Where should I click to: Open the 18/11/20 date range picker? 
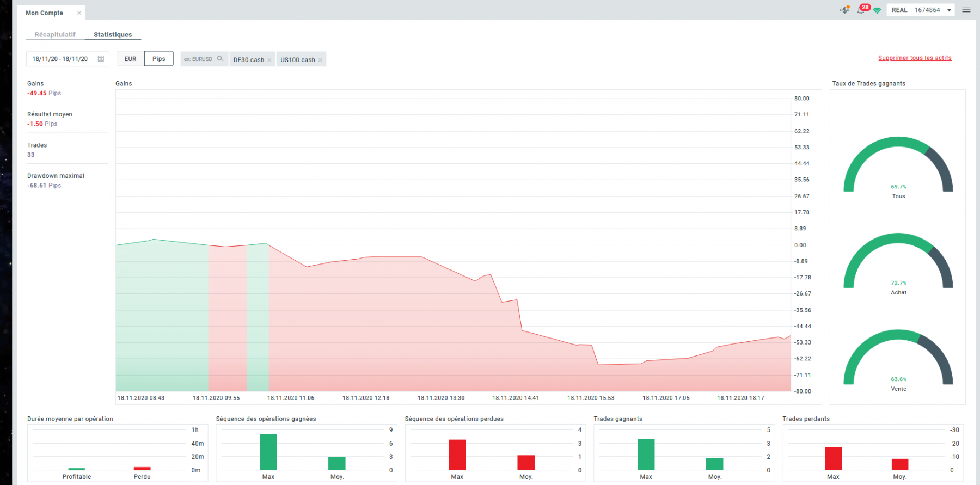(x=68, y=59)
